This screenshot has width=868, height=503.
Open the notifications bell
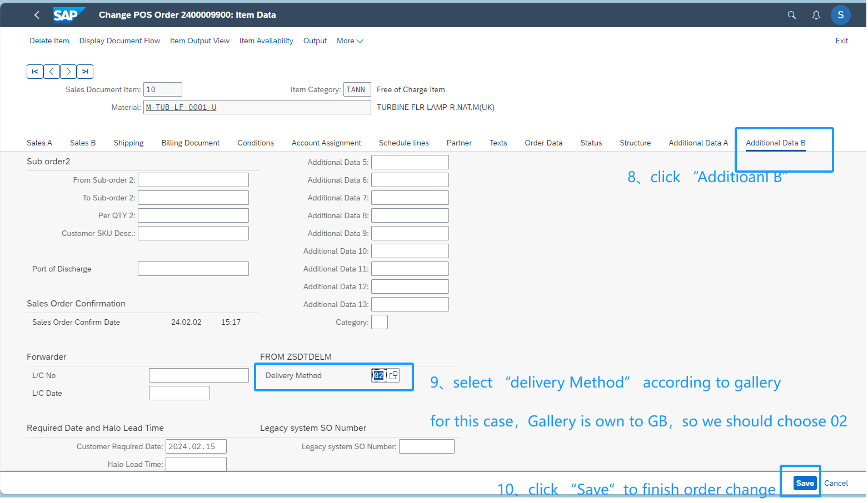point(816,15)
